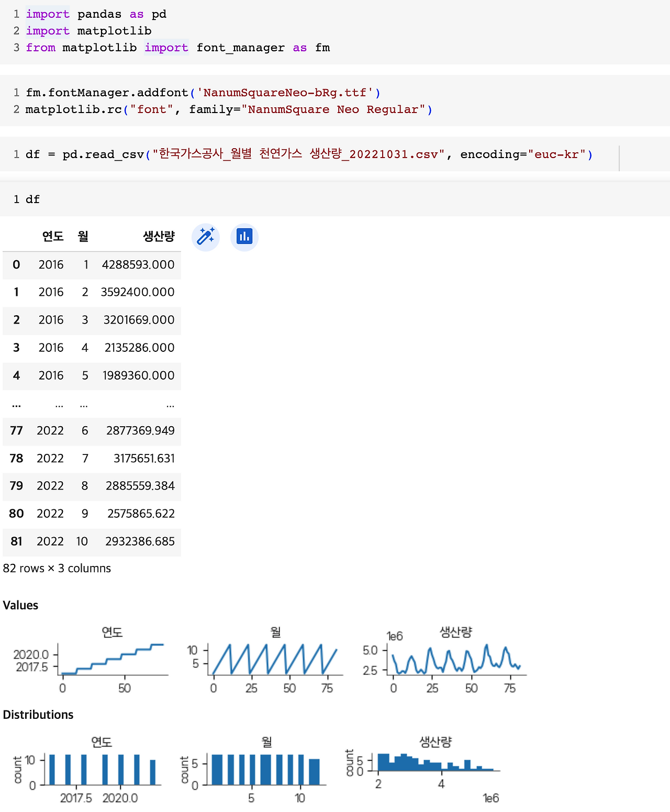Image resolution: width=670 pixels, height=812 pixels.
Task: Click the 월 distribution histogram
Action: coord(253,771)
